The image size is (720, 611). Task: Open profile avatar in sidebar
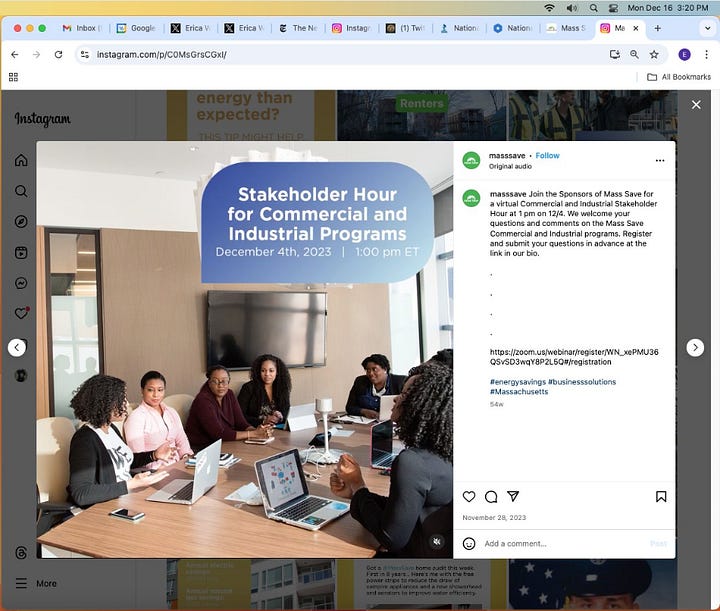coord(21,376)
